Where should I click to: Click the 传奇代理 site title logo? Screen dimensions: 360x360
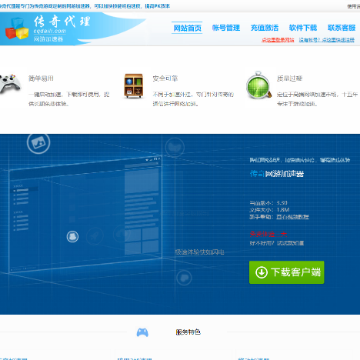[x=62, y=22]
